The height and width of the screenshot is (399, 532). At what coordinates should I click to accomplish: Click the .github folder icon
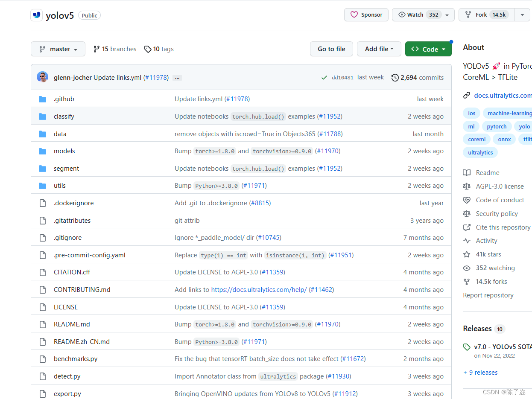pyautogui.click(x=42, y=99)
